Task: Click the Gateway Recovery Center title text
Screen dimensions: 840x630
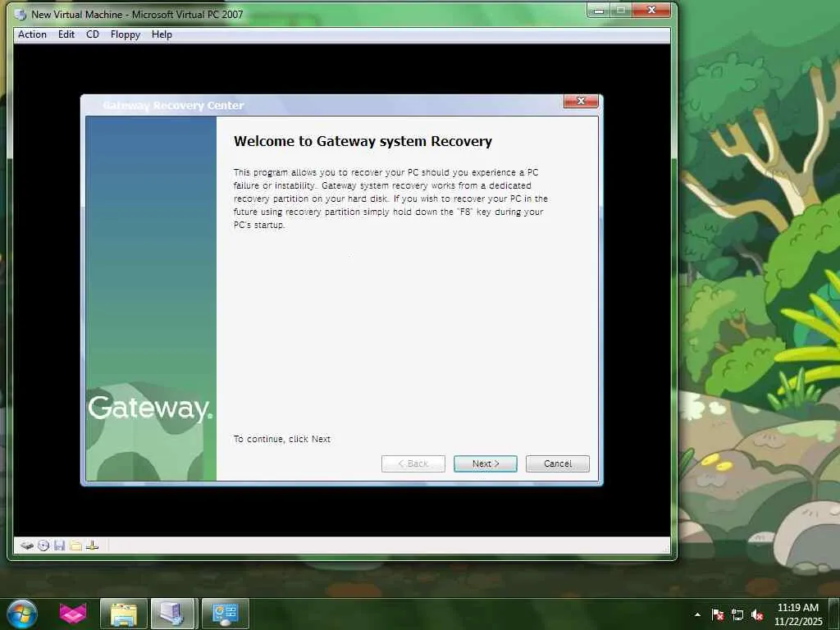Action: [x=173, y=106]
